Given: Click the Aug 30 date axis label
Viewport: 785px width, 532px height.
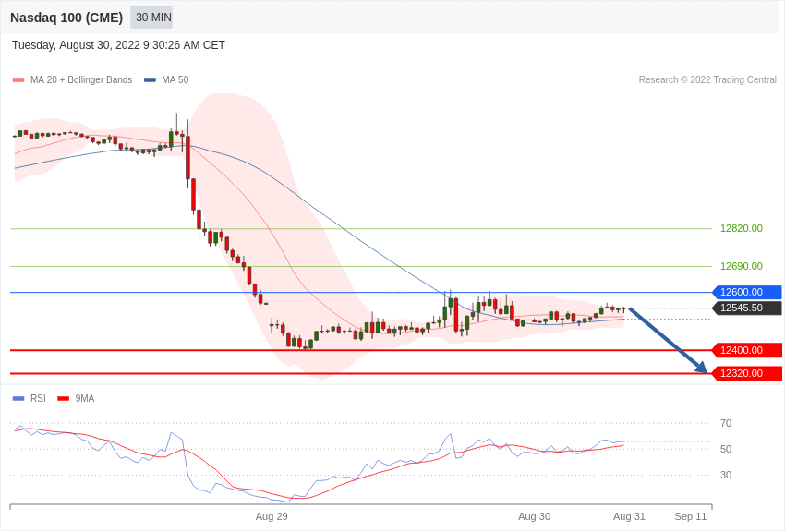Looking at the screenshot, I should coord(534,517).
